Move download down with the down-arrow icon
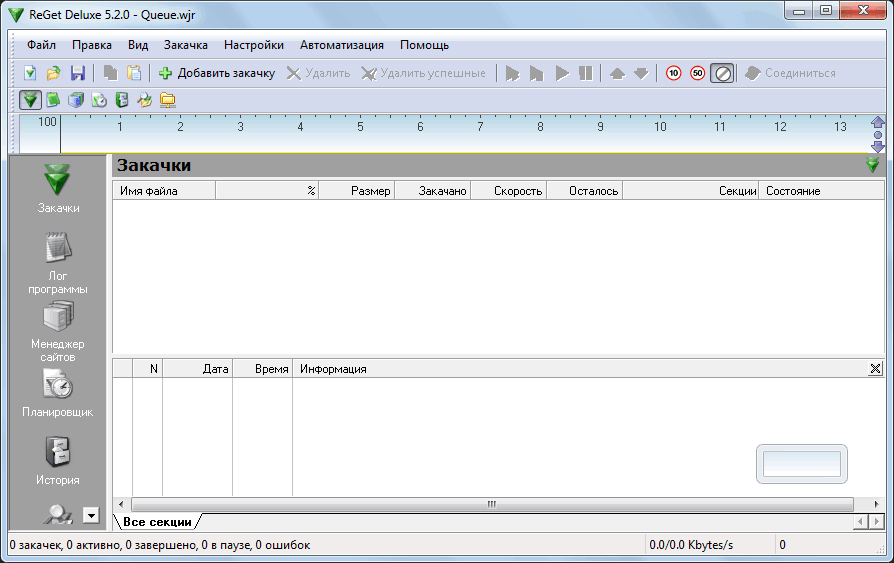The width and height of the screenshot is (894, 563). (641, 73)
